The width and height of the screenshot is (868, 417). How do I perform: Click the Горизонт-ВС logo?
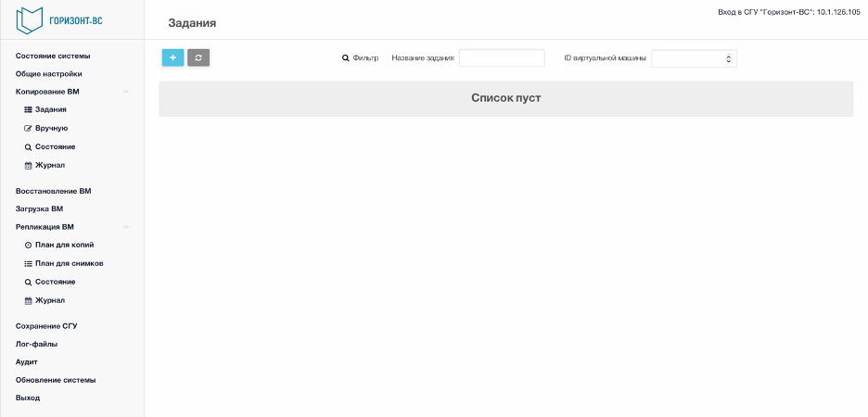(59, 19)
